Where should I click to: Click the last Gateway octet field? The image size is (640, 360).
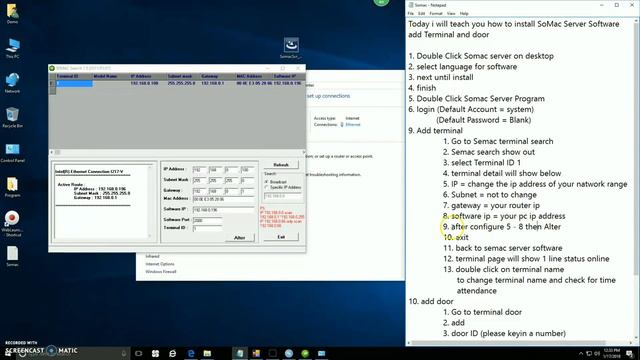[x=247, y=190]
